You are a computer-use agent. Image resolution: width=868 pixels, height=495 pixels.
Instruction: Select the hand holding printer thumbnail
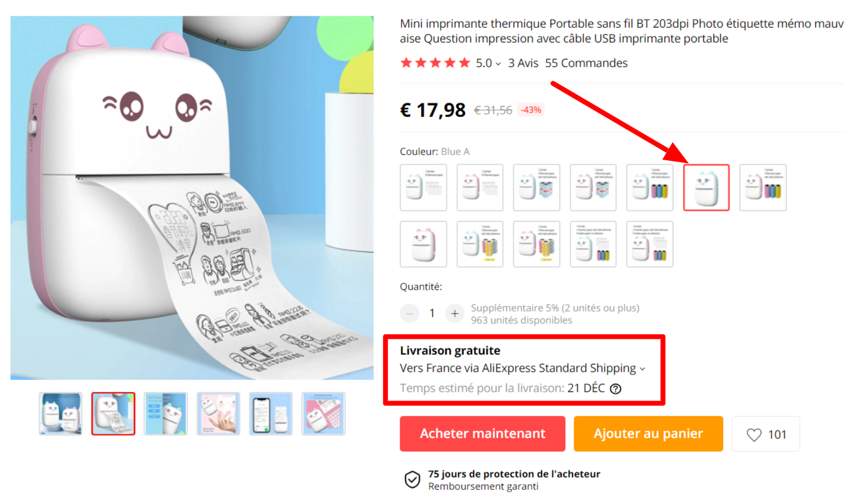coord(219,414)
